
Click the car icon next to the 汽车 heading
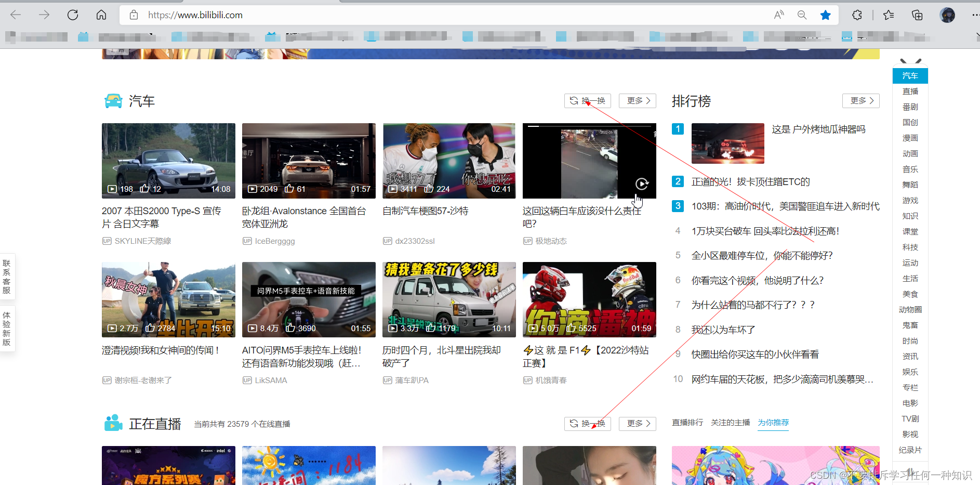[x=113, y=100]
